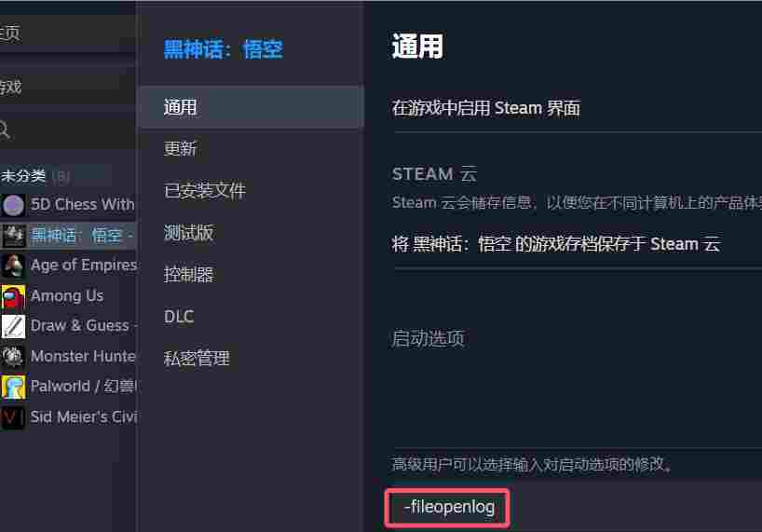The height and width of the screenshot is (532, 762).
Task: Click the Draw & Guess game icon
Action: [x=13, y=326]
